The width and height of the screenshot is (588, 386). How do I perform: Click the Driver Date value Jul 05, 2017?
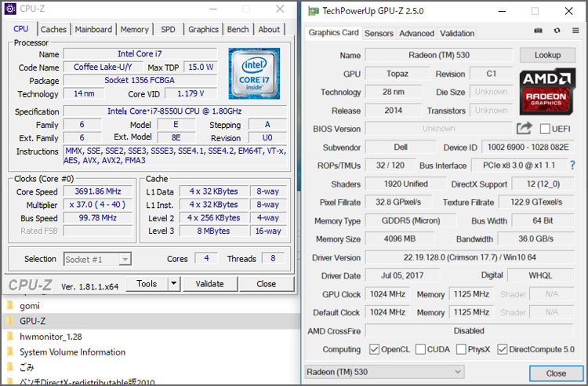[x=402, y=275]
